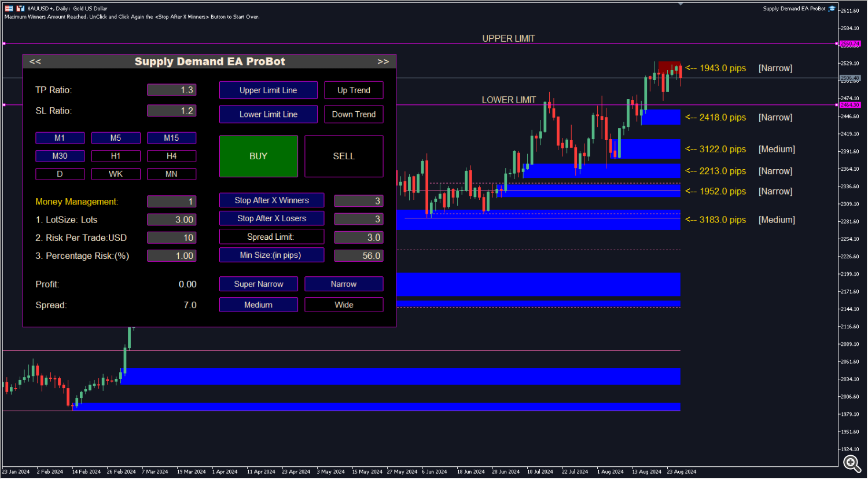Toggle the Down Trend filter button
Viewport: 868px width, 479px height.
tap(354, 114)
